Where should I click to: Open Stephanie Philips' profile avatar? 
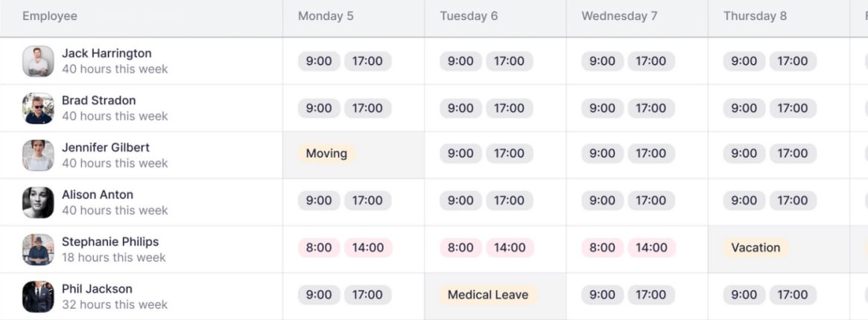(38, 249)
